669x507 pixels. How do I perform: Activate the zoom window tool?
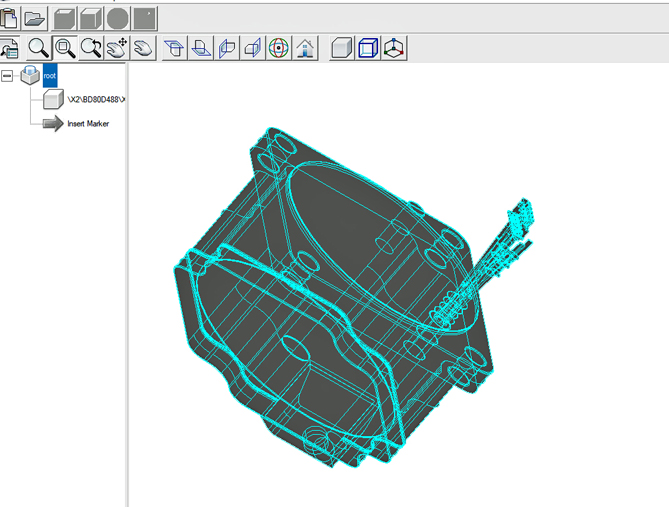65,48
